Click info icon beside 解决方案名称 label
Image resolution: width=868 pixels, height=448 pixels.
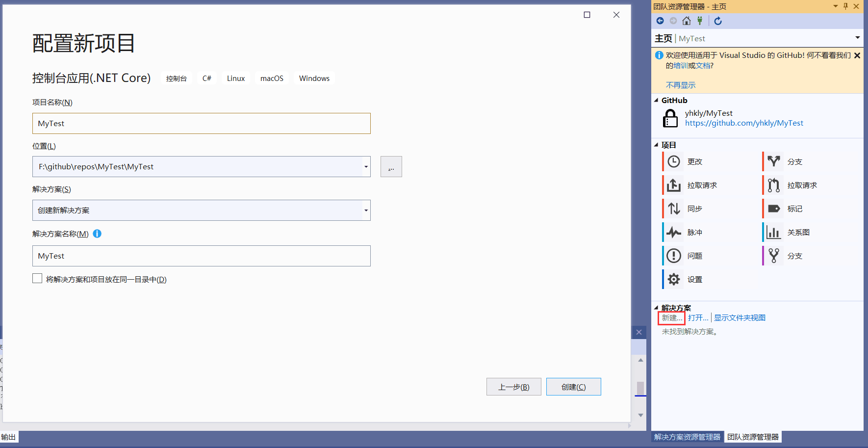pyautogui.click(x=97, y=234)
